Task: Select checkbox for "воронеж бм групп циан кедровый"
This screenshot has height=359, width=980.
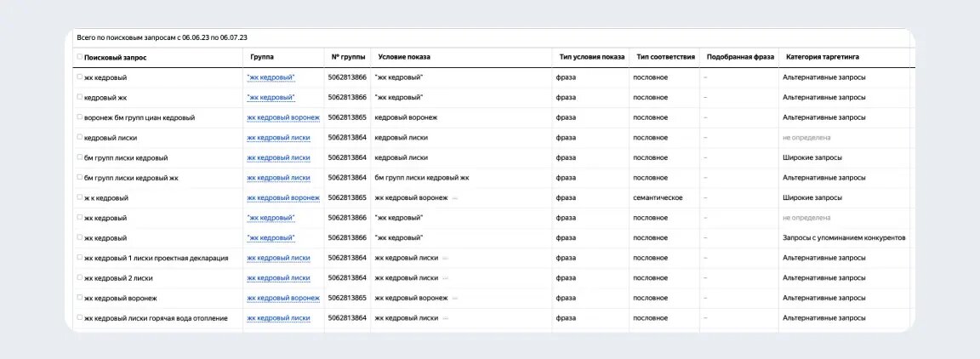Action: coord(79,117)
